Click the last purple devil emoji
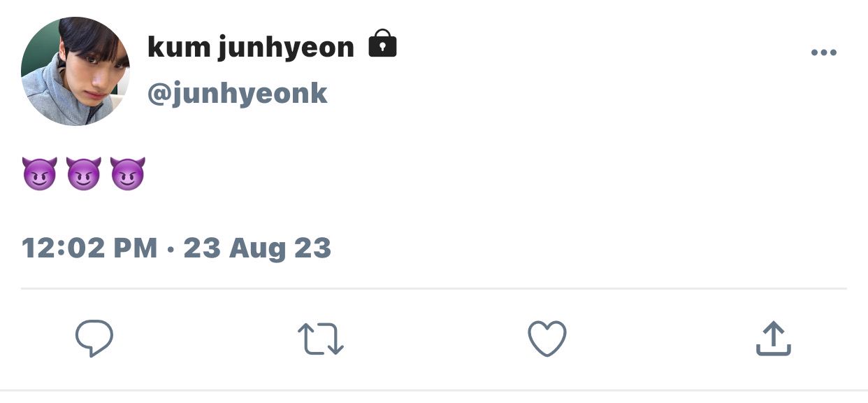The image size is (868, 403). (x=127, y=174)
